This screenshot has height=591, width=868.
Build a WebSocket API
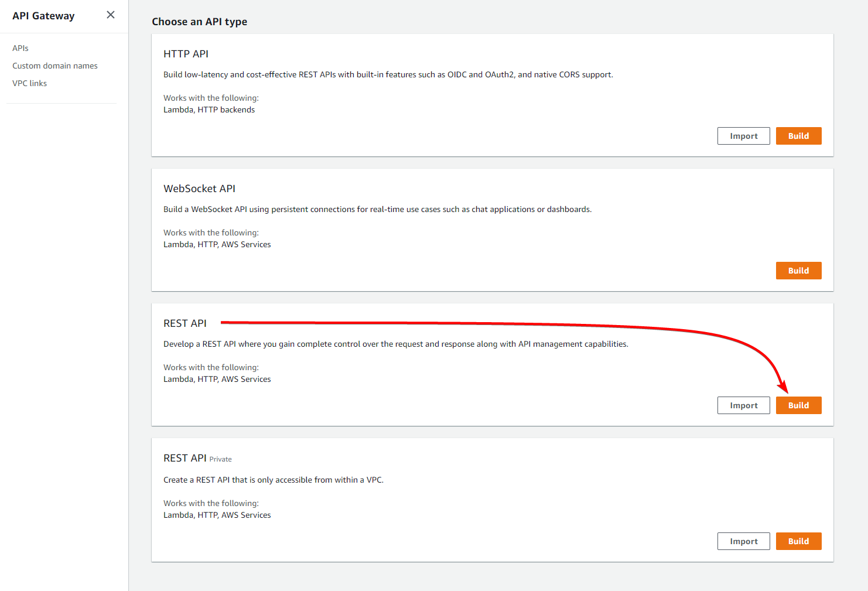point(798,270)
